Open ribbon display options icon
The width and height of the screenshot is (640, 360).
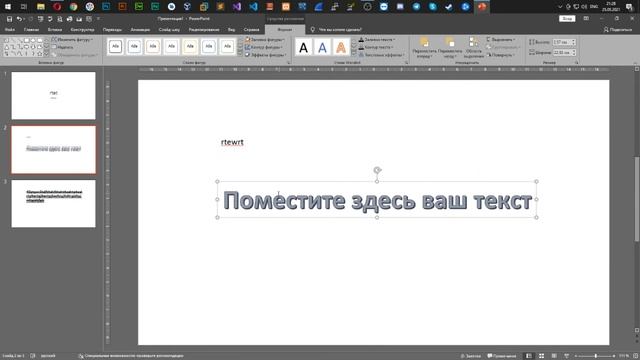tap(586, 19)
